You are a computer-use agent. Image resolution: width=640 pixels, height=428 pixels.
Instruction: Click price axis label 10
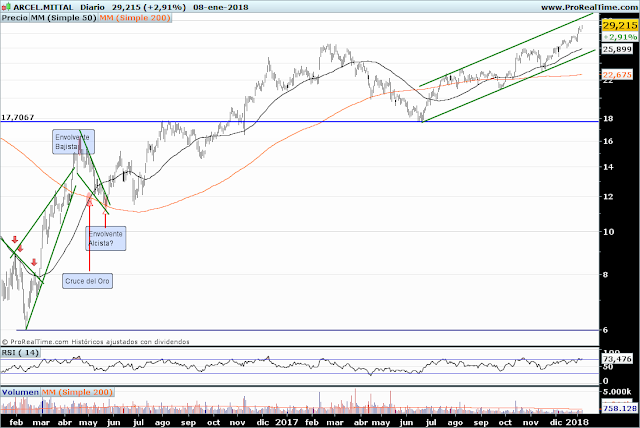pyautogui.click(x=608, y=232)
